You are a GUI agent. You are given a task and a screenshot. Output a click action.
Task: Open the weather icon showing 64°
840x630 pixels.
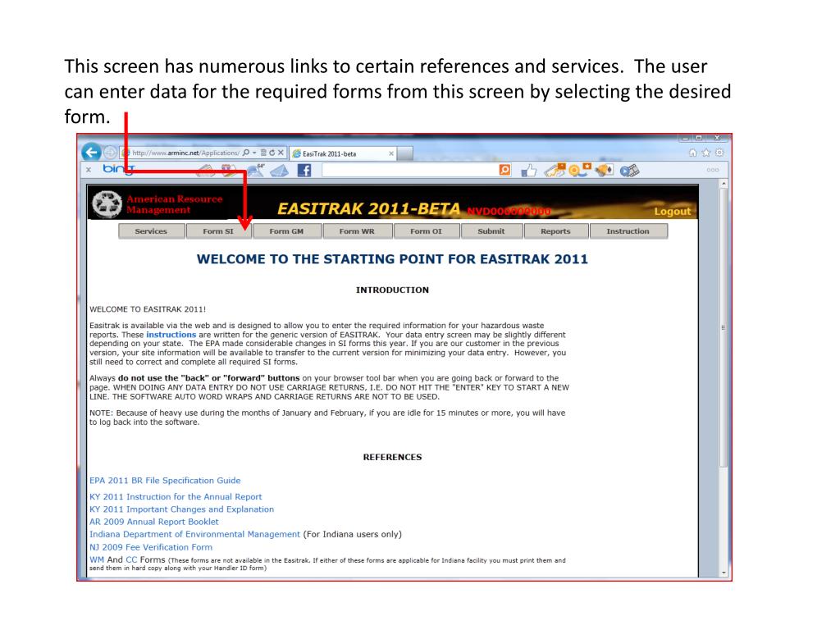pos(256,170)
